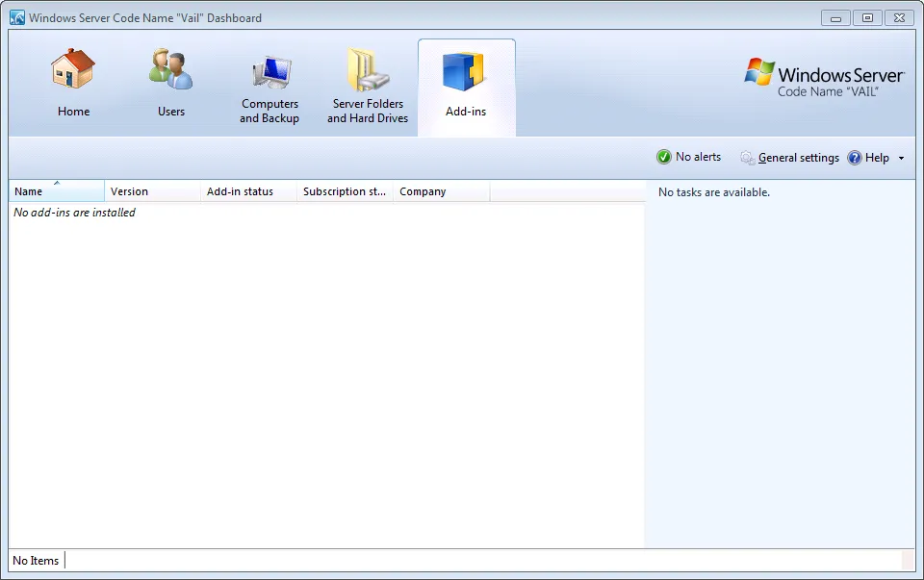Click the green No alerts checkmark icon
924x580 pixels.
coord(663,157)
